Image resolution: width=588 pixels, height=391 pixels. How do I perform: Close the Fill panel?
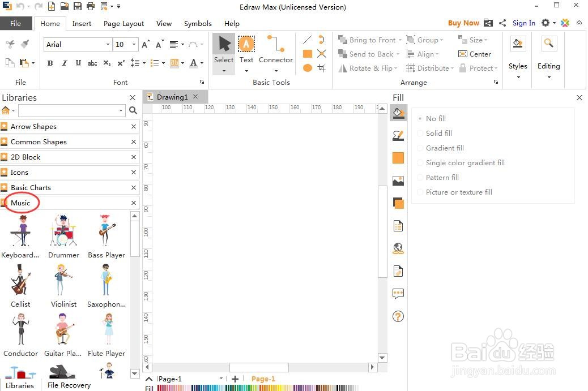pyautogui.click(x=580, y=97)
